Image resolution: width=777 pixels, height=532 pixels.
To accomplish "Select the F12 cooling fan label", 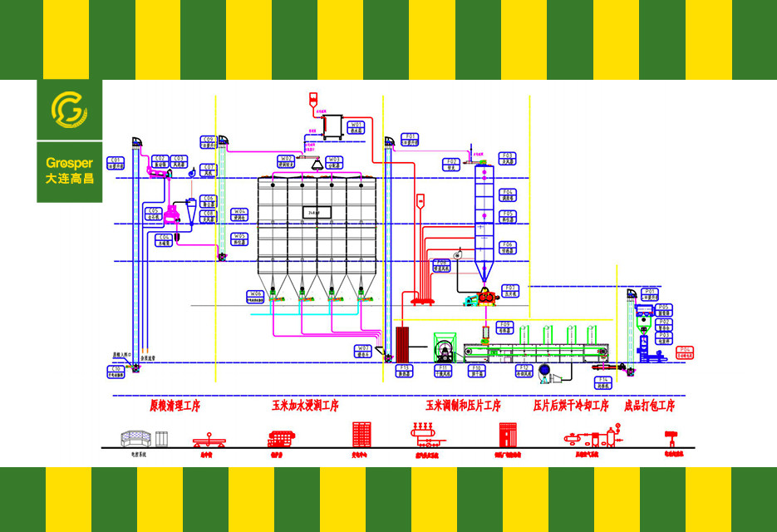I will (x=524, y=371).
